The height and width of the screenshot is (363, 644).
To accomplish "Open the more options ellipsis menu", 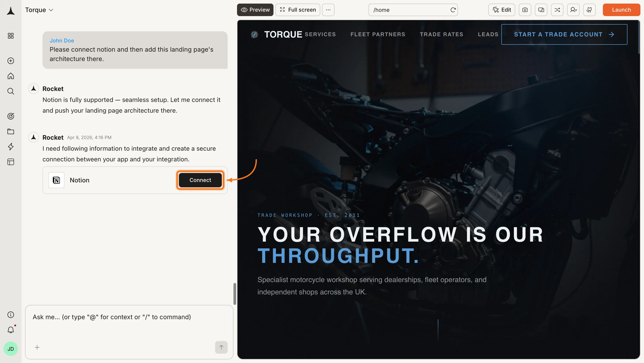I will tap(328, 10).
